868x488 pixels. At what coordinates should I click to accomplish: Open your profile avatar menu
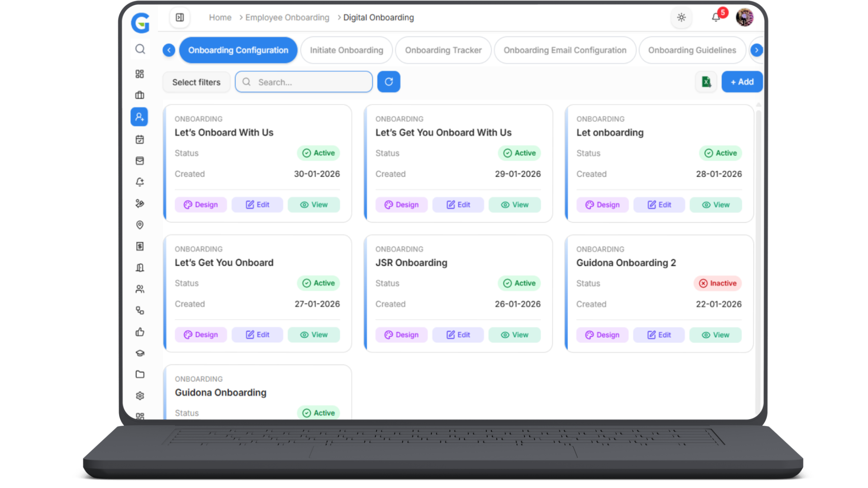(745, 17)
